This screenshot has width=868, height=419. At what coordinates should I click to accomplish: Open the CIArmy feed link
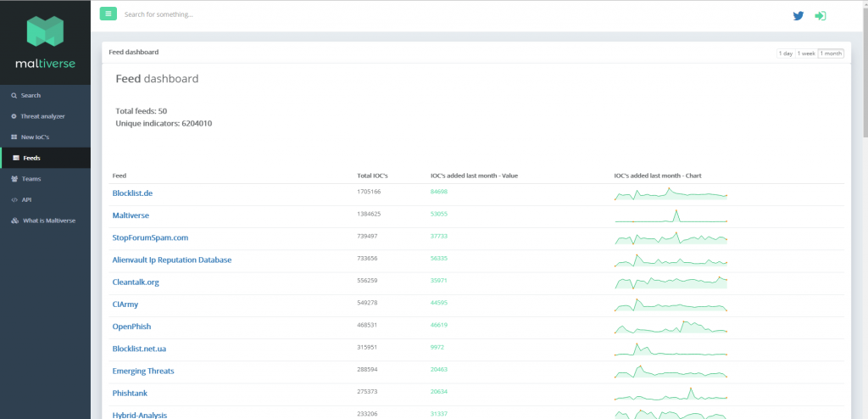125,304
